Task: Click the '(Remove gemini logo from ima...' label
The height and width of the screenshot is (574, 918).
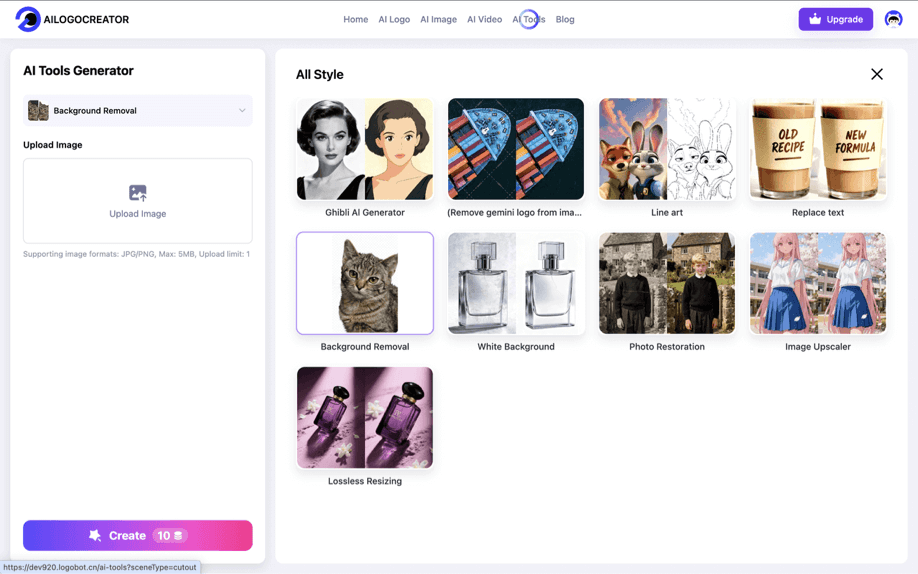Action: click(515, 213)
